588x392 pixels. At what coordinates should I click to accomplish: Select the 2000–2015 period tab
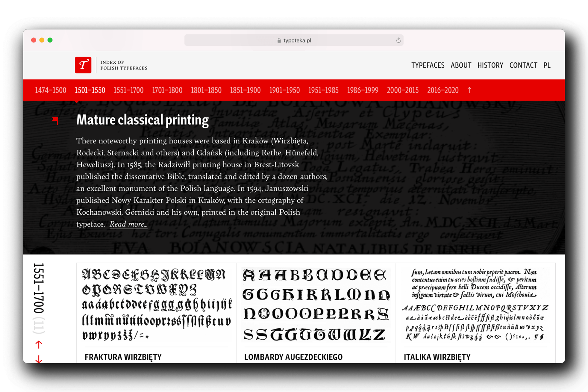click(403, 90)
